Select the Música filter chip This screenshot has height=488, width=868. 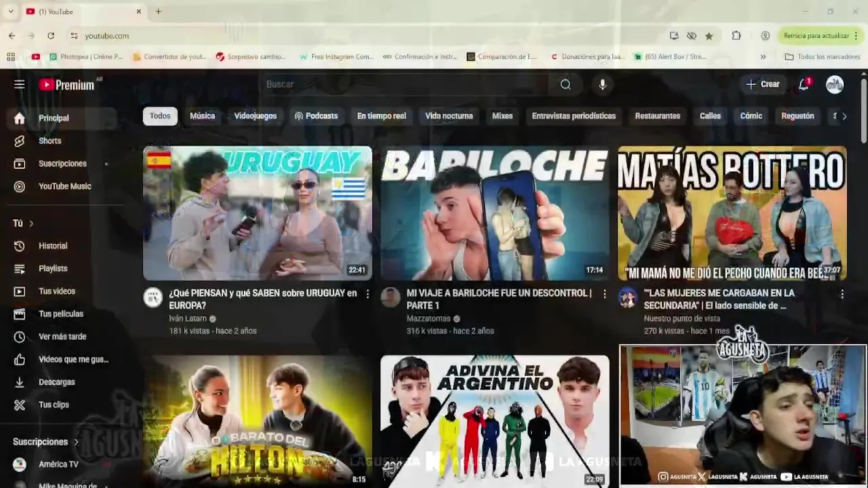202,116
